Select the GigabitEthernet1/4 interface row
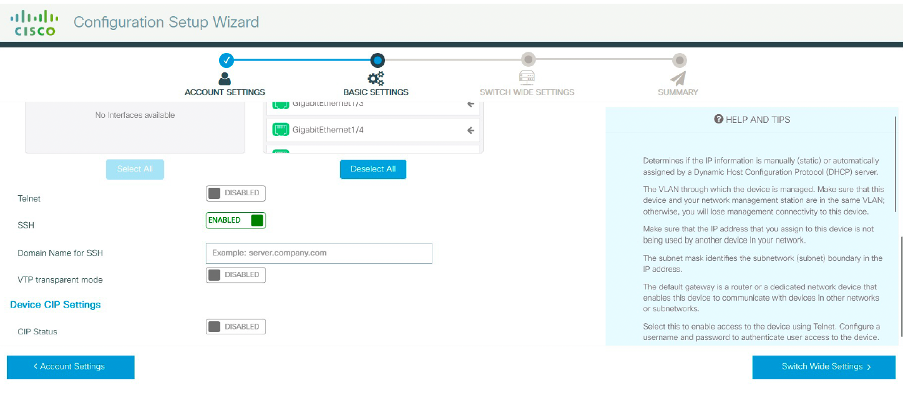This screenshot has height=394, width=904. [374, 130]
